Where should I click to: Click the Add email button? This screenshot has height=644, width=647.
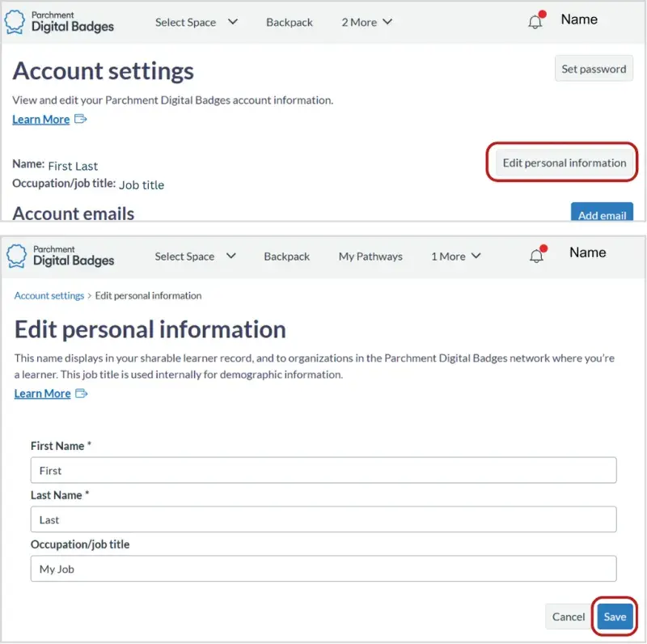602,215
